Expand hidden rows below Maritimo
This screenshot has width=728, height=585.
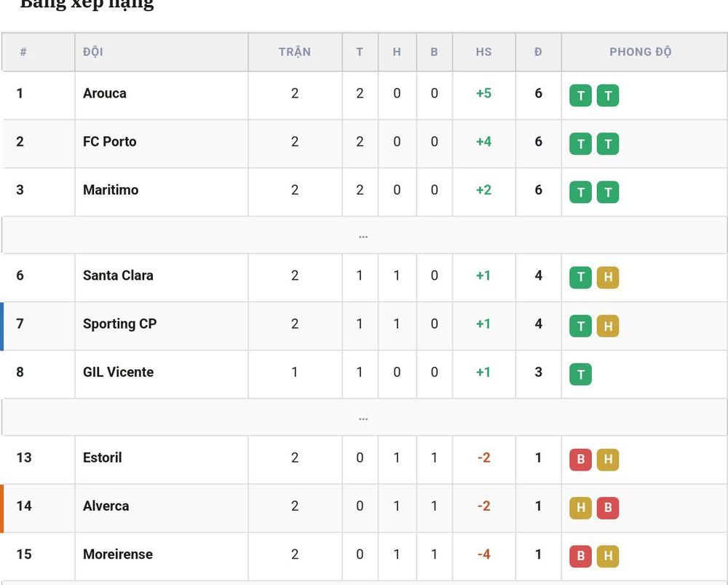[x=363, y=235]
